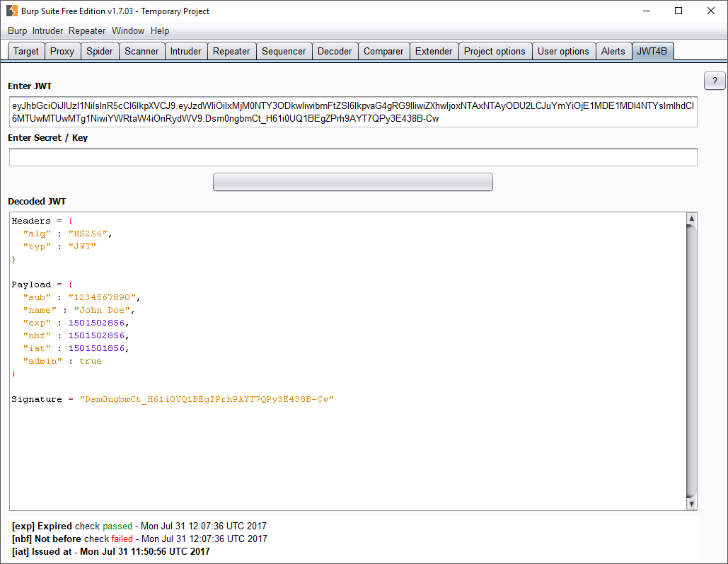728x564 pixels.
Task: Click the Enter JWT label
Action: tap(30, 86)
